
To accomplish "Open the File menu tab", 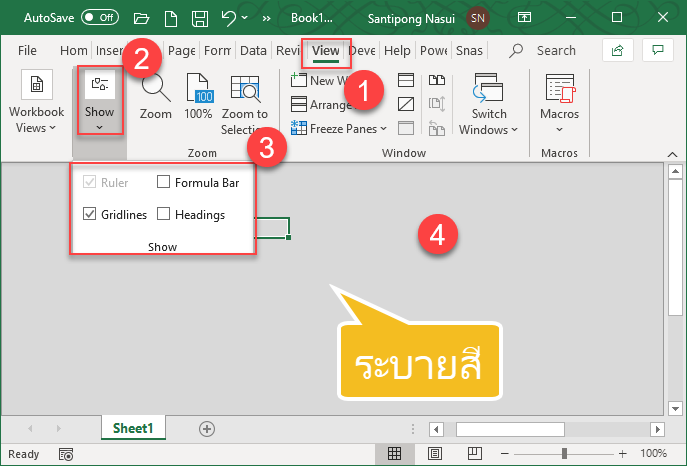I will click(x=27, y=50).
